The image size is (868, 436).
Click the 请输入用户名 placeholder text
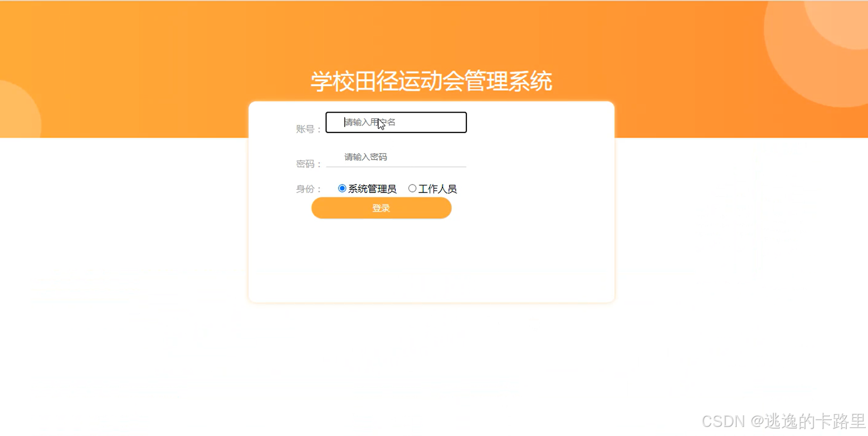370,122
